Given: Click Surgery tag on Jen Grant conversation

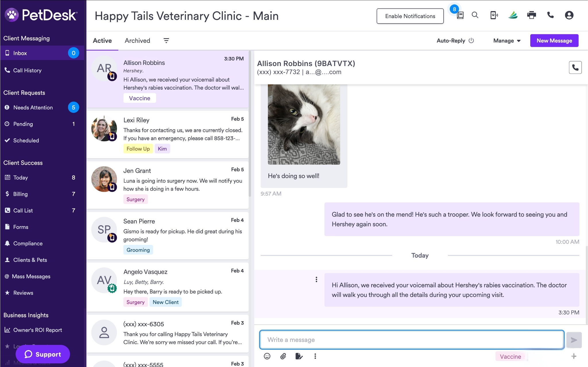Looking at the screenshot, I should coord(136,199).
